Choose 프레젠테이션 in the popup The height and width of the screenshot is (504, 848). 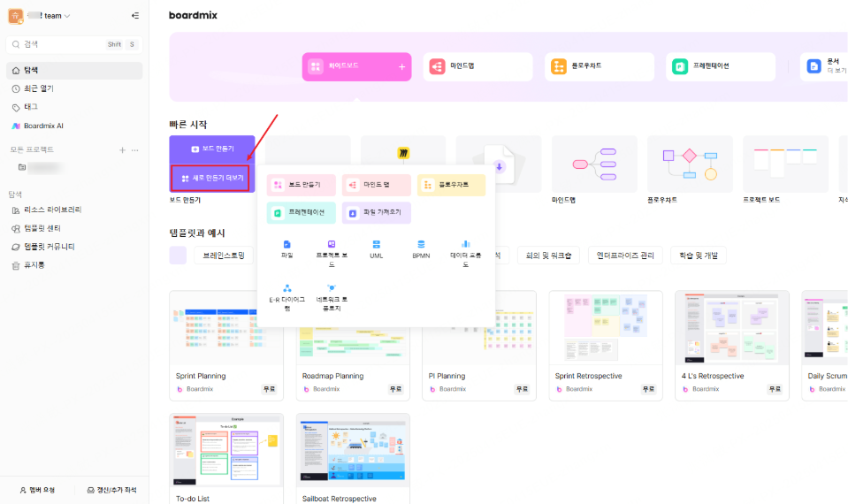302,212
